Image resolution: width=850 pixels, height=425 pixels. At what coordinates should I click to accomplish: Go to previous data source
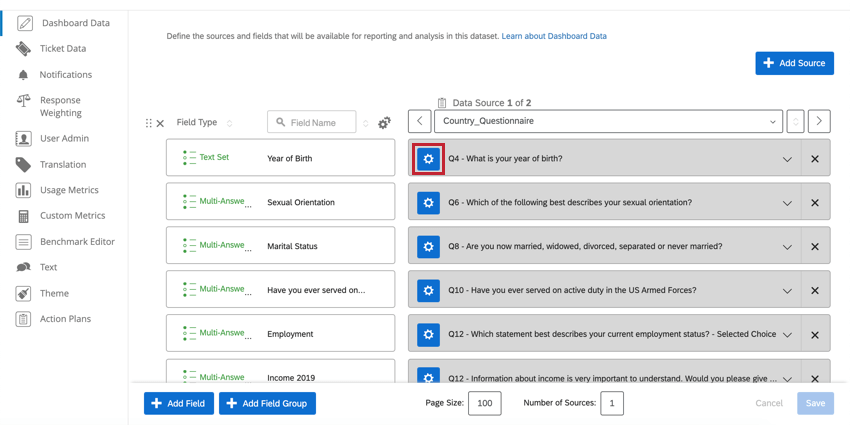(x=420, y=121)
